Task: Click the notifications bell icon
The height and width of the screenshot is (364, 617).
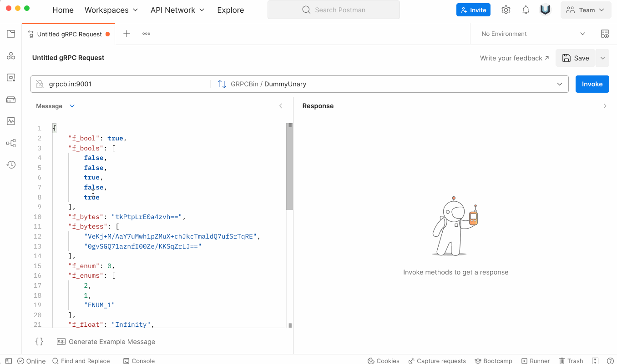Action: (x=526, y=10)
